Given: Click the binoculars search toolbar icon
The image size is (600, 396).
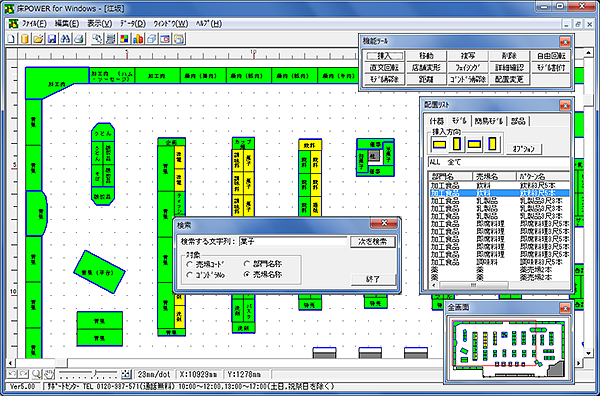Looking at the screenshot, I should point(65,39).
